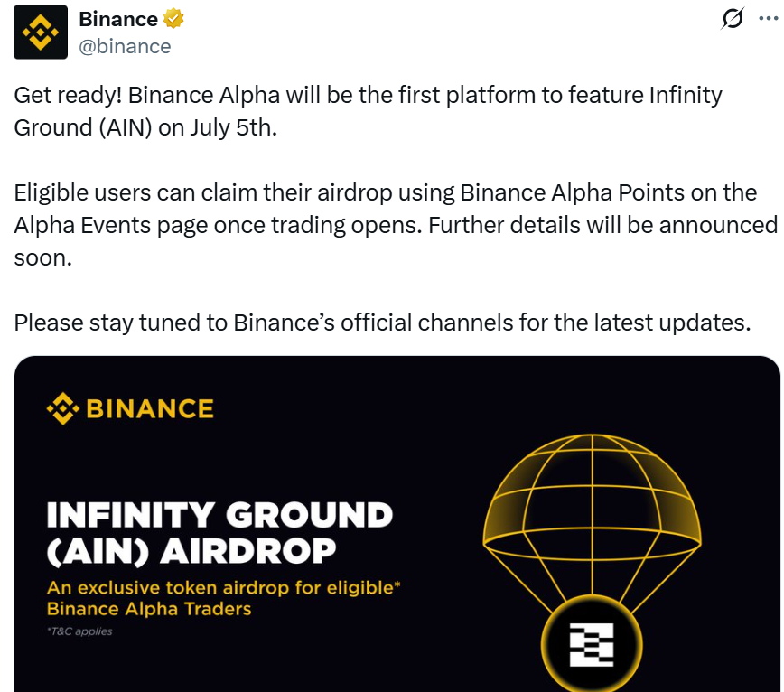
Task: Click the gold verified badge
Action: pyautogui.click(x=173, y=18)
